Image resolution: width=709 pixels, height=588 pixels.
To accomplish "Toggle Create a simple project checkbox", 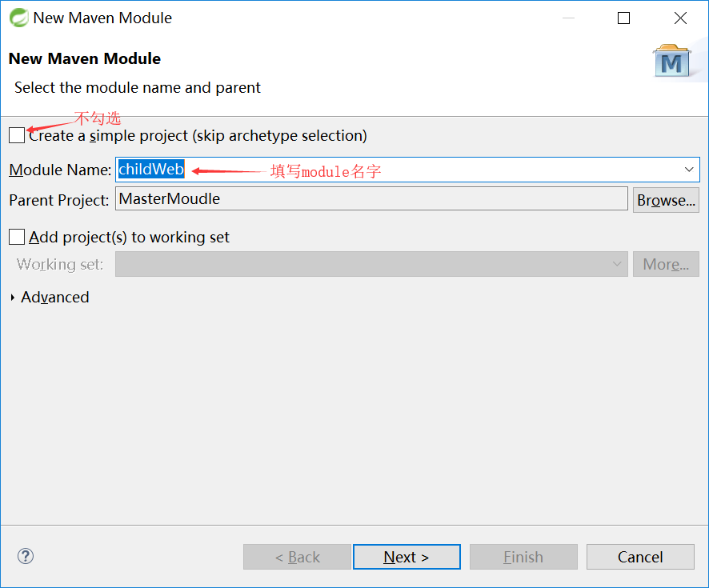I will coord(17,135).
